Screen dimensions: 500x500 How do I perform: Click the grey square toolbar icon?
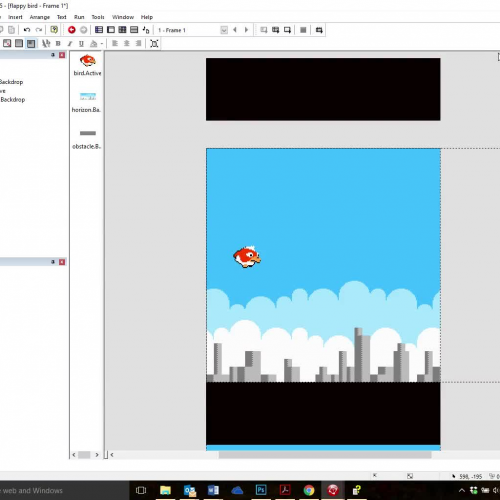tap(303, 30)
